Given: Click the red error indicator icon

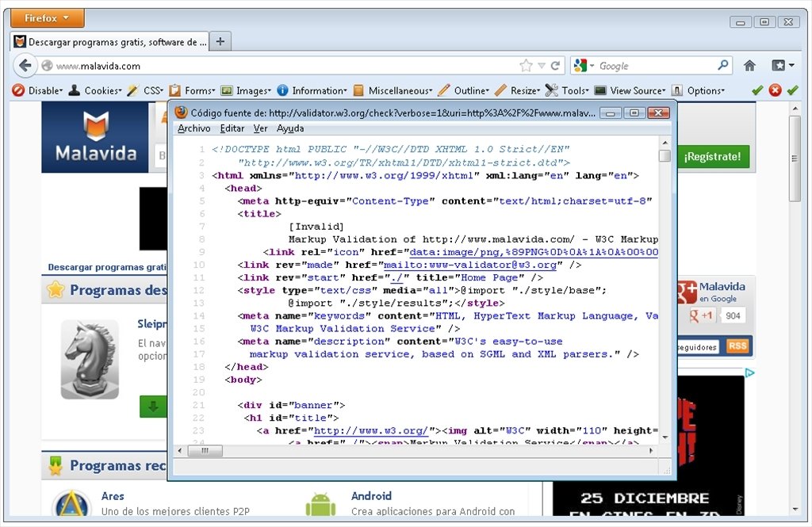Looking at the screenshot, I should click(775, 90).
